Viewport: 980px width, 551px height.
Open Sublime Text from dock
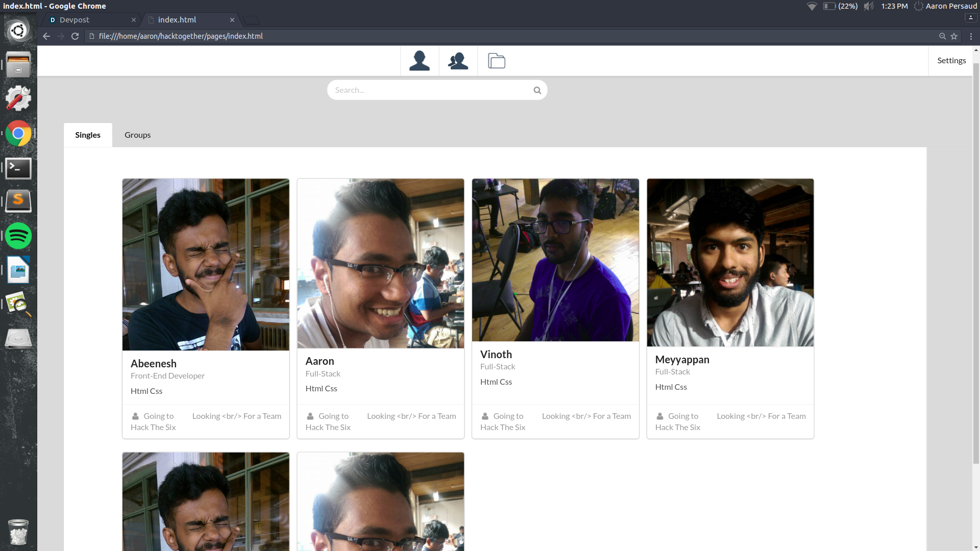pyautogui.click(x=18, y=201)
